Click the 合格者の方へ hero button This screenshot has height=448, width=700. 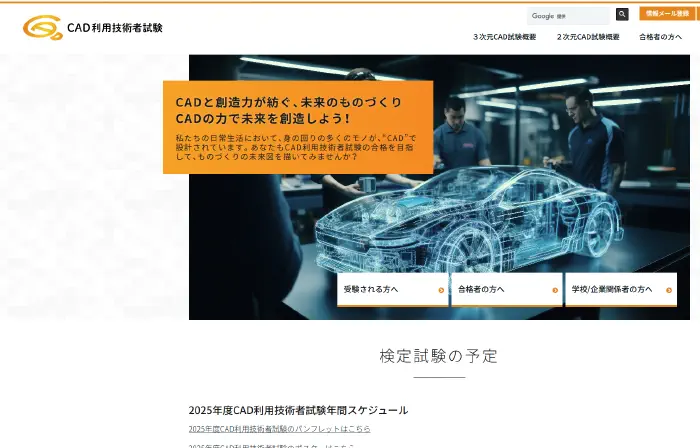(x=507, y=290)
